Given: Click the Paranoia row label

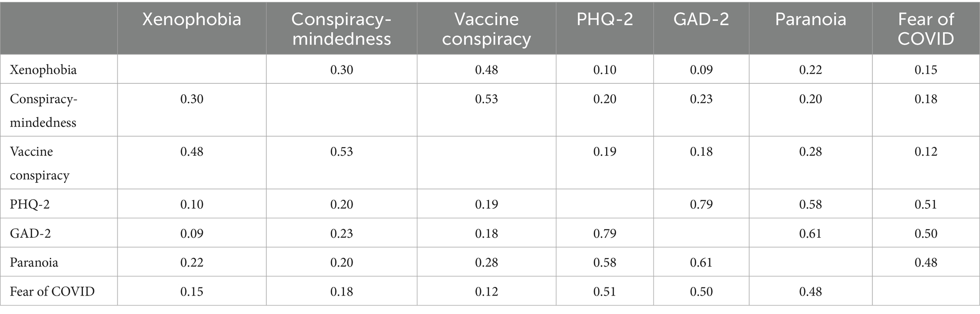Looking at the screenshot, I should tap(34, 262).
